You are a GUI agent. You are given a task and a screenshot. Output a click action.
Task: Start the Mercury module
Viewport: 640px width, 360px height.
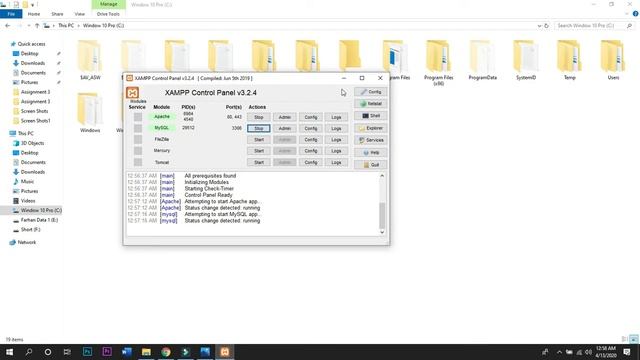pyautogui.click(x=258, y=151)
